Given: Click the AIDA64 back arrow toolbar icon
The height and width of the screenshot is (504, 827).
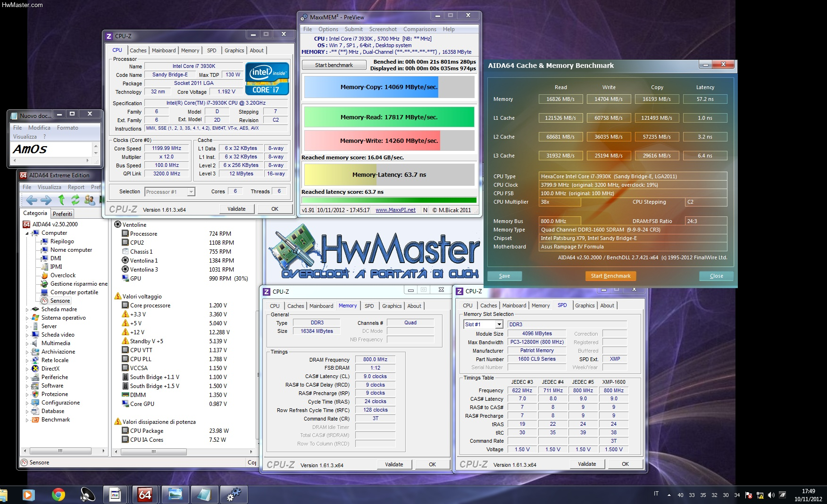Looking at the screenshot, I should pyautogui.click(x=32, y=200).
